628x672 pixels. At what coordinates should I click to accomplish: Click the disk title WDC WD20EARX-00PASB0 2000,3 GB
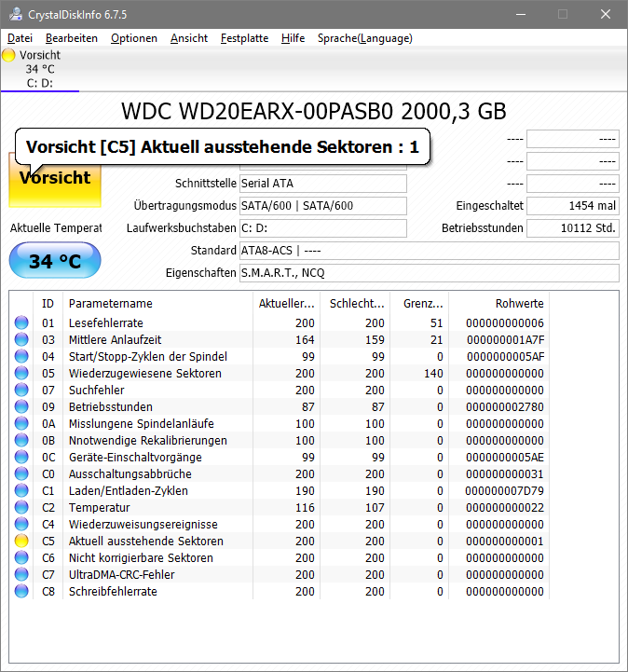[314, 112]
